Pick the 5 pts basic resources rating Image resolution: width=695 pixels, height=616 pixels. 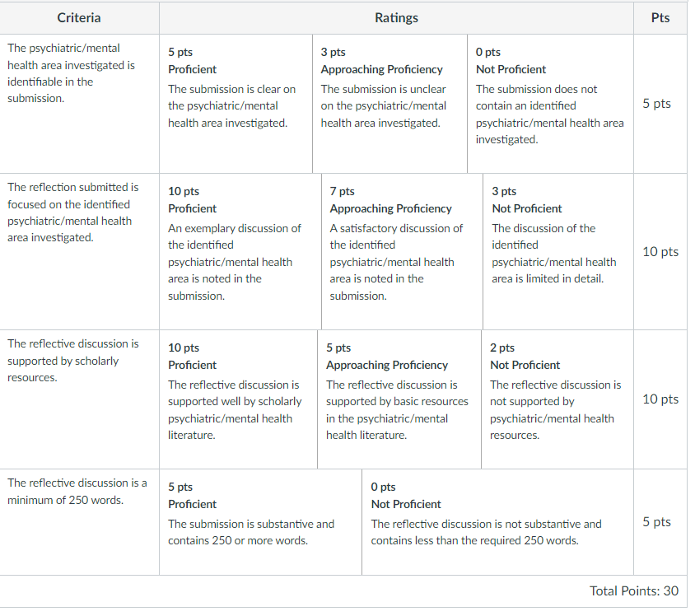coord(399,399)
